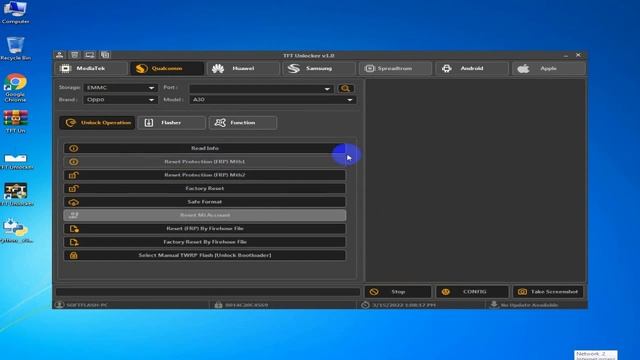Viewport: 640px width, 360px height.
Task: Click Reset Protection (FRP) Mtd1
Action: 205,162
